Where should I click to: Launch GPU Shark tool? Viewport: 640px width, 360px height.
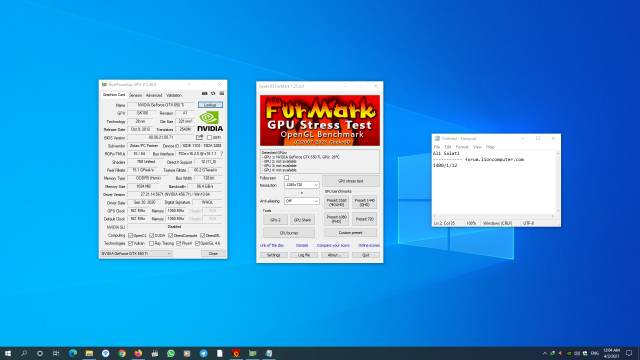point(302,220)
